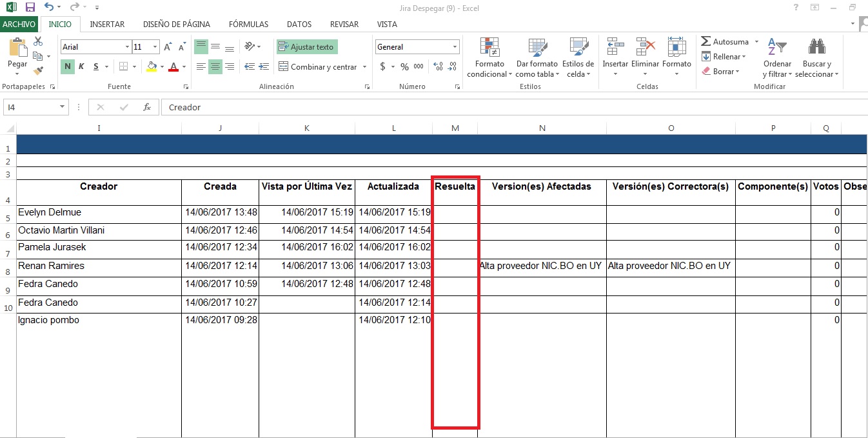
Task: Open the Pegar dropdown arrow
Action: point(17,73)
